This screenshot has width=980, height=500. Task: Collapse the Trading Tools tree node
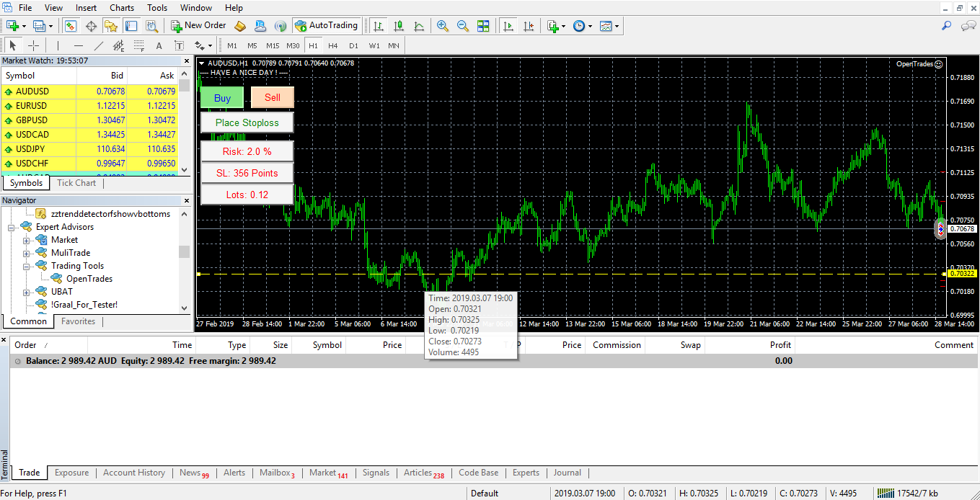pos(27,266)
